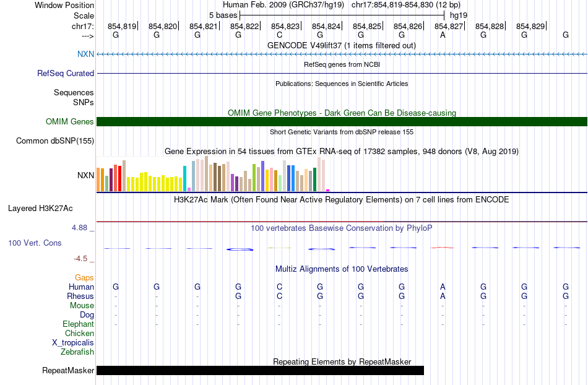Select the SNPs track label

tap(84, 102)
